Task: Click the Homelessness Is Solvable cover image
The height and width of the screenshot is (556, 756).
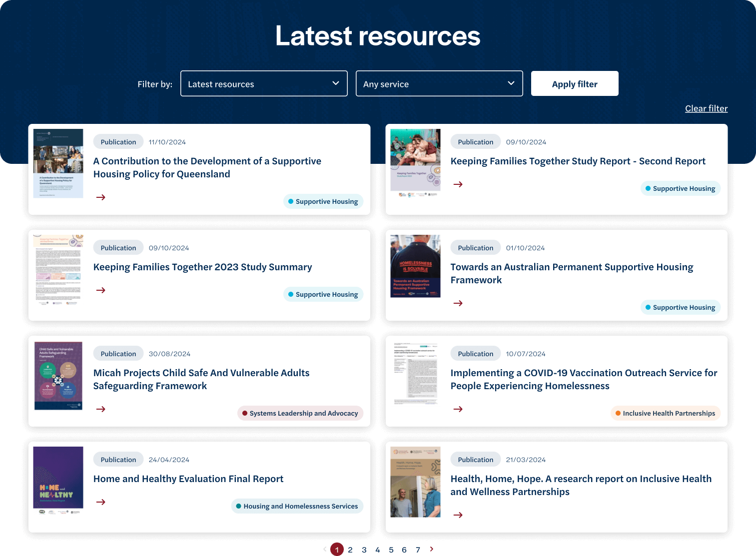Action: coord(415,266)
